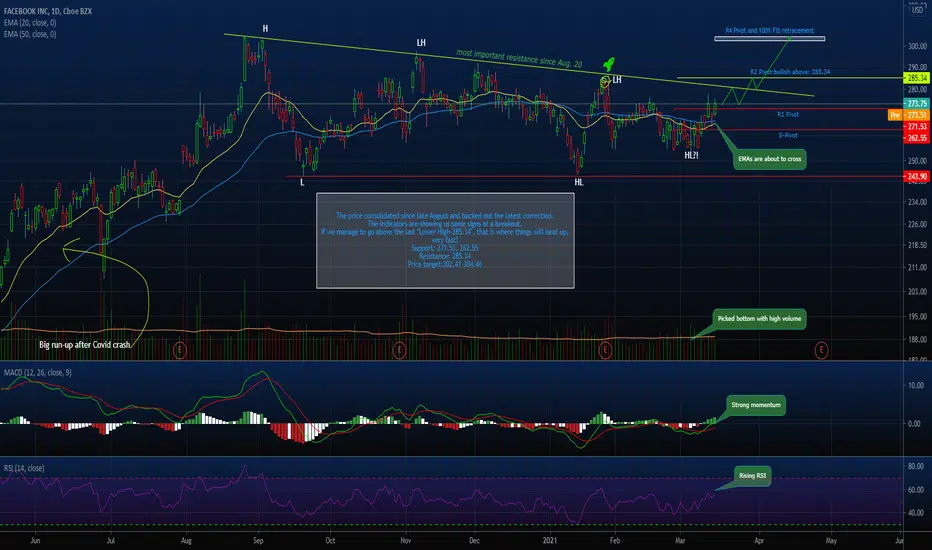Click the orange Pre 273.51 pre-market label
Viewport: 932px width, 550px height.
908,115
